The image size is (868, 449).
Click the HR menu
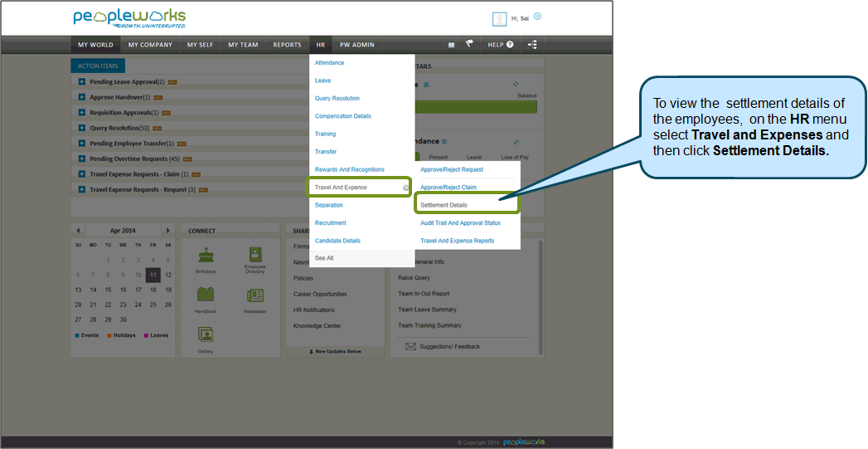click(321, 45)
